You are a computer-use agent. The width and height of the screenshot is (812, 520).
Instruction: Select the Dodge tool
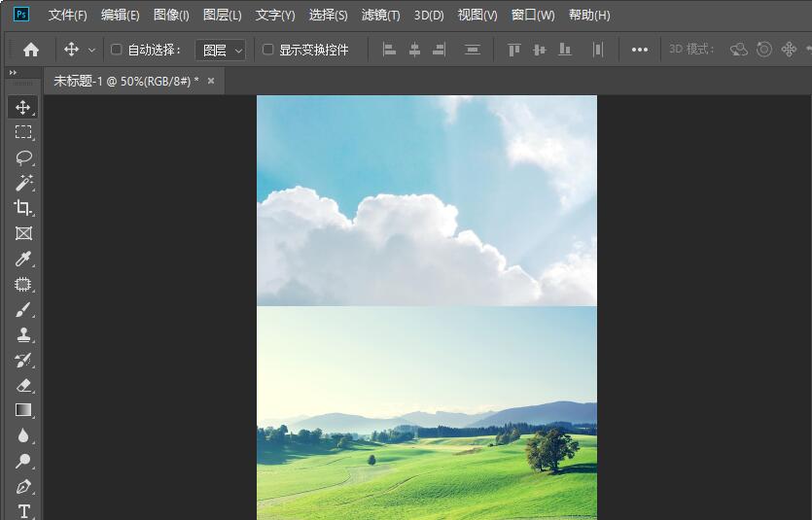tap(22, 461)
